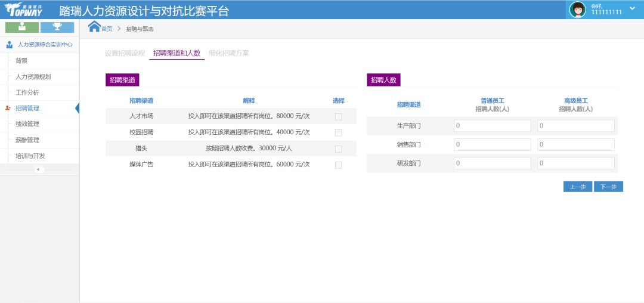Image resolution: width=644 pixels, height=303 pixels.
Task: Open 绩效管理 in the sidebar
Action: [27, 124]
